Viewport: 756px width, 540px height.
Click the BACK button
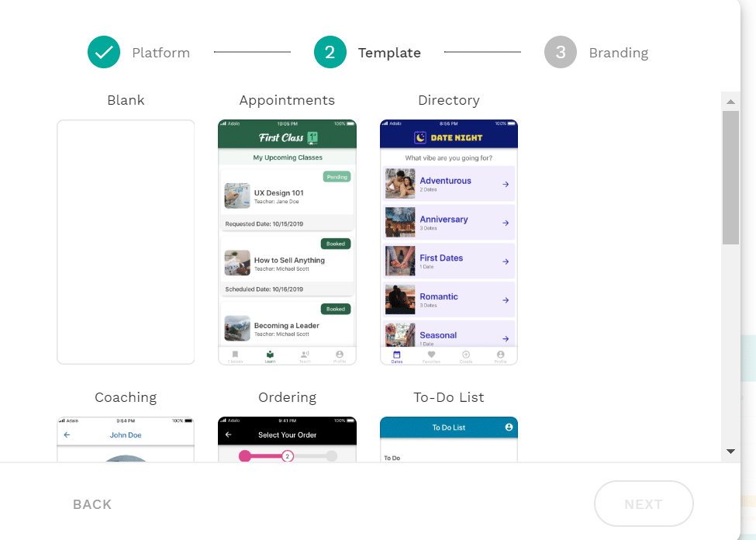92,504
